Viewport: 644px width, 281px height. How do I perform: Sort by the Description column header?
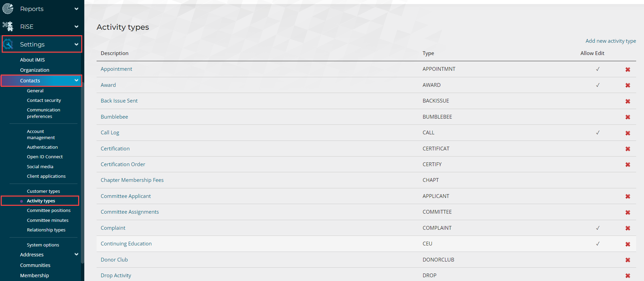click(x=114, y=53)
